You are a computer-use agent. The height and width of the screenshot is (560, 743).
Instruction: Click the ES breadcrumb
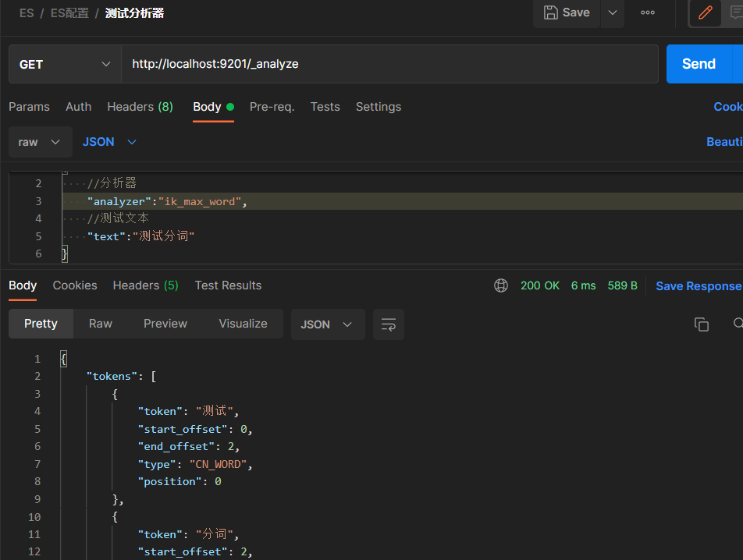click(x=27, y=13)
